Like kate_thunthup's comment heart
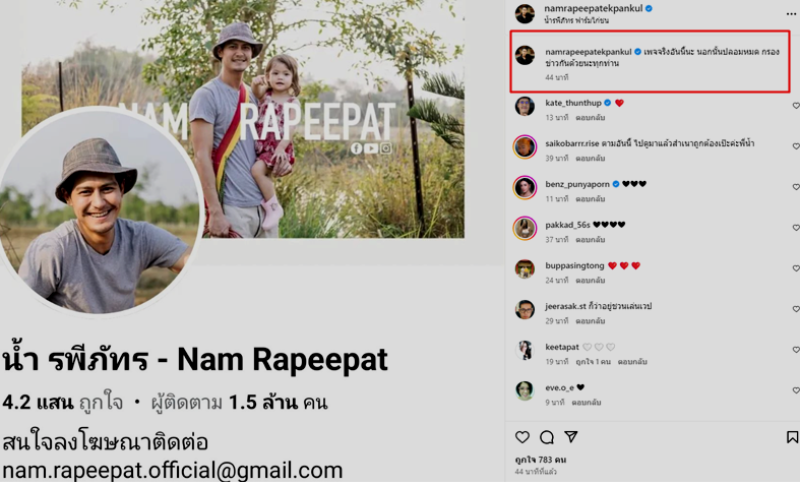This screenshot has width=800, height=485. (795, 106)
